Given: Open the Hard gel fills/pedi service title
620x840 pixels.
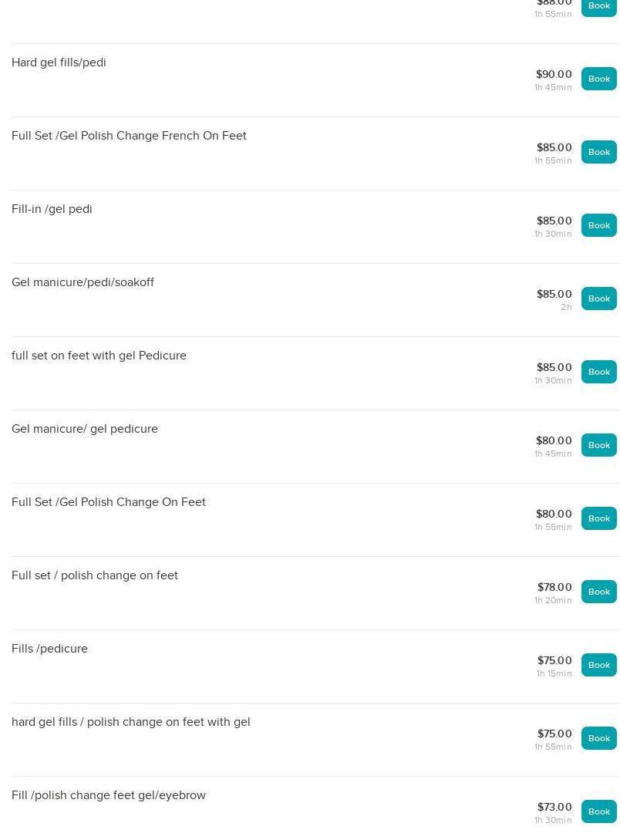Looking at the screenshot, I should coord(59,62).
